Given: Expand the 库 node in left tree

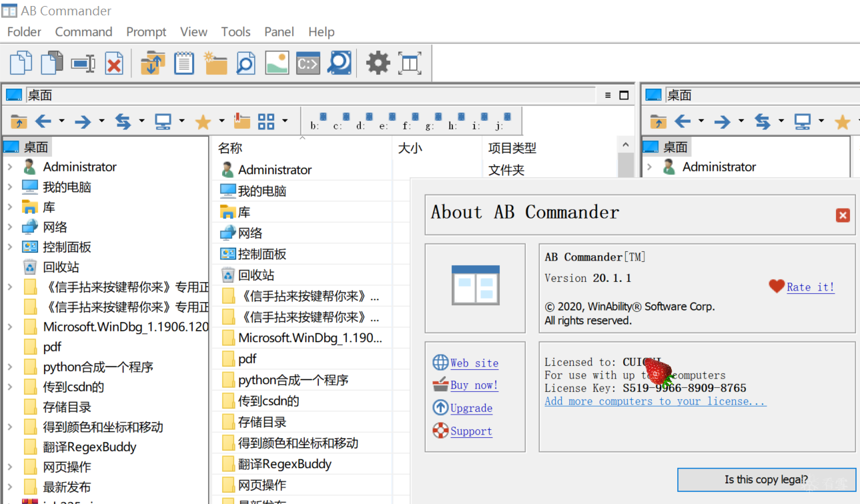Looking at the screenshot, I should point(10,207).
